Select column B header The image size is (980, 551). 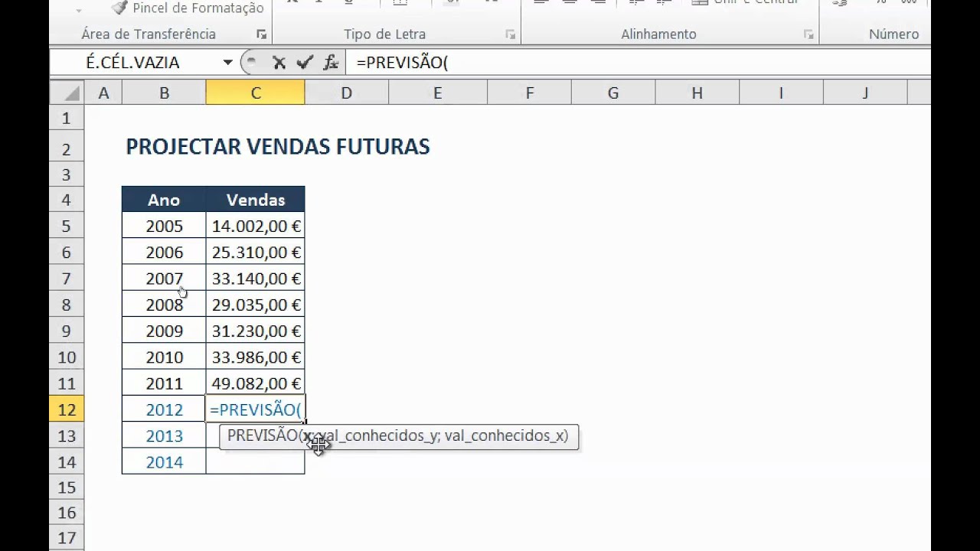click(164, 93)
